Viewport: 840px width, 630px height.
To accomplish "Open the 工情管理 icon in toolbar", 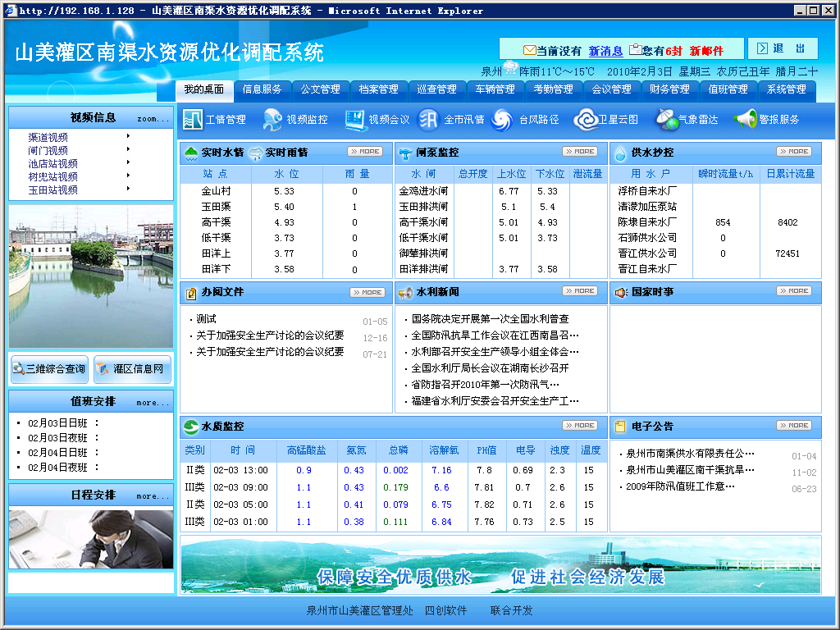I will coord(193,120).
